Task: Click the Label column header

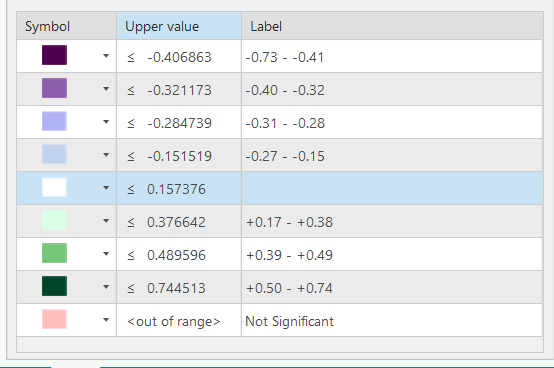Action: [x=392, y=26]
